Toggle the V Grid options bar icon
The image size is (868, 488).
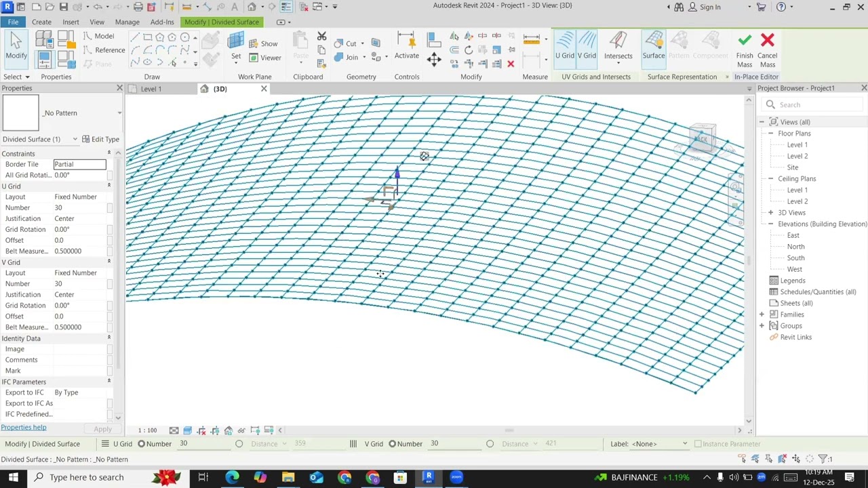coord(353,444)
